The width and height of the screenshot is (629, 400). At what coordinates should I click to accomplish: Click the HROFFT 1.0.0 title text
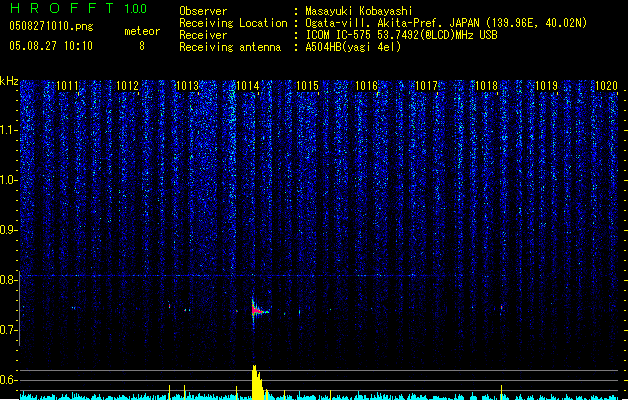79,8
